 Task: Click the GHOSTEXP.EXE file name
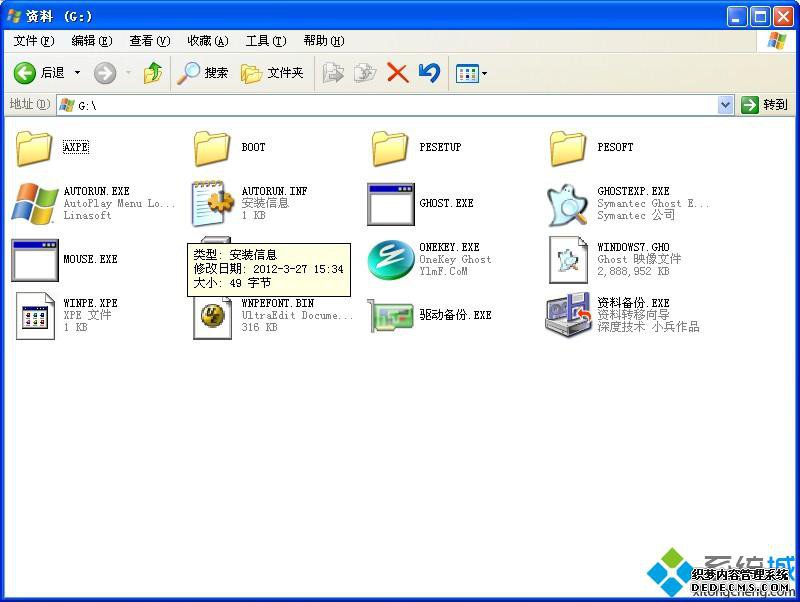(x=633, y=191)
